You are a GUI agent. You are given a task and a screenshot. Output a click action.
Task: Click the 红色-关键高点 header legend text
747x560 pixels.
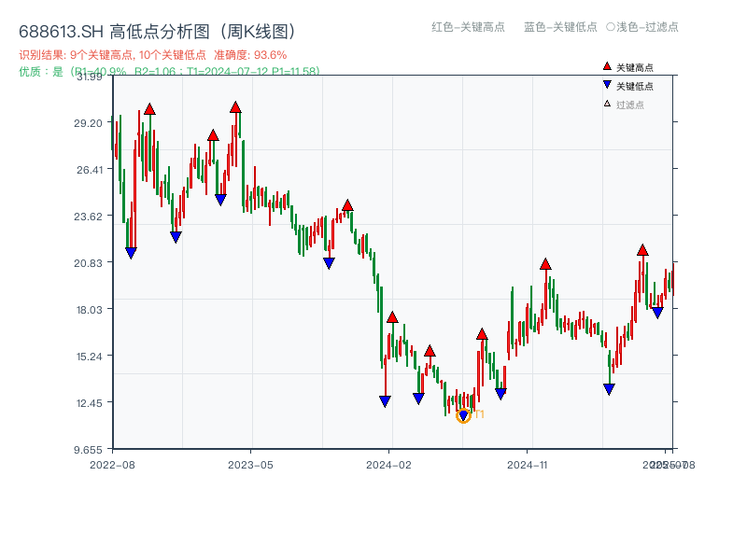pos(468,27)
